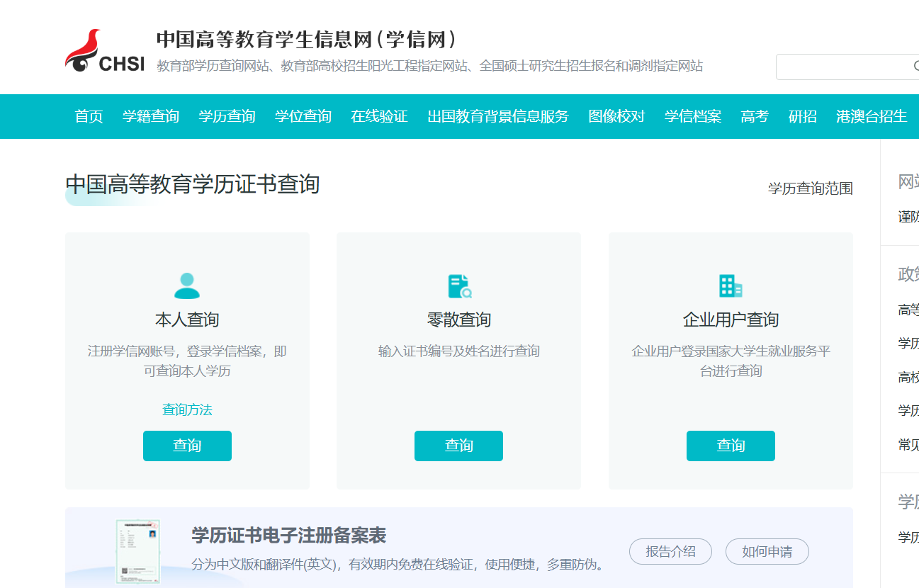919x588 pixels.
Task: Click the 查询 button under 本人查询
Action: point(187,446)
